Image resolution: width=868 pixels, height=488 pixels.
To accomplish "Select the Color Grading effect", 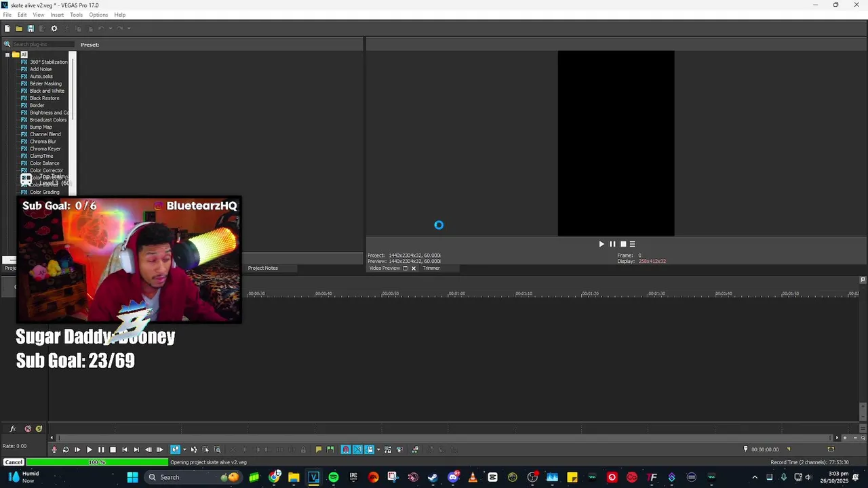I will pyautogui.click(x=44, y=192).
